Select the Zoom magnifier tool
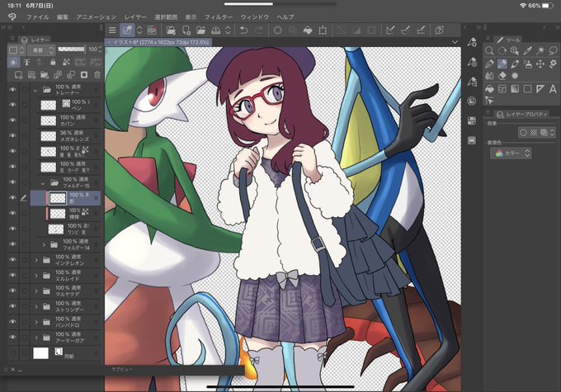561x392 pixels. (x=489, y=51)
